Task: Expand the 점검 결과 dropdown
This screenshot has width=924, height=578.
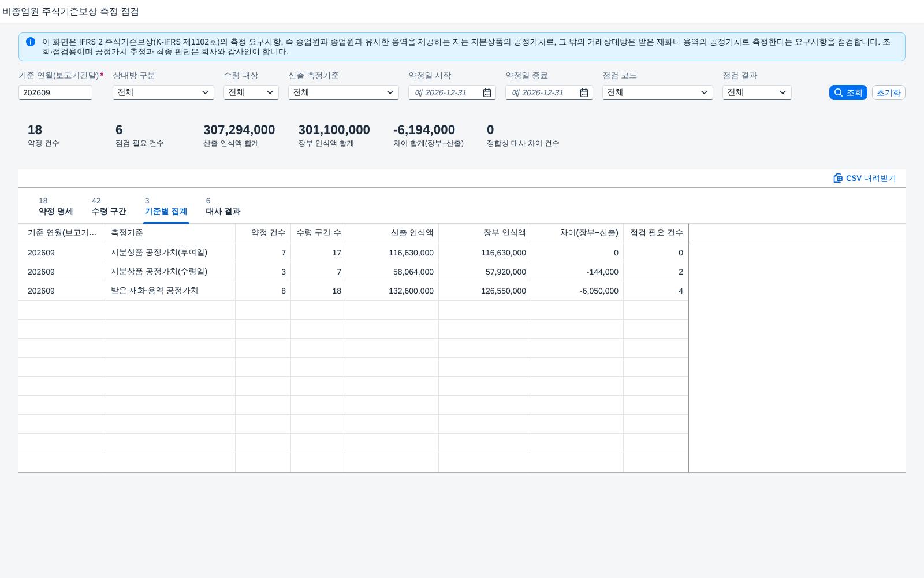Action: pyautogui.click(x=757, y=92)
